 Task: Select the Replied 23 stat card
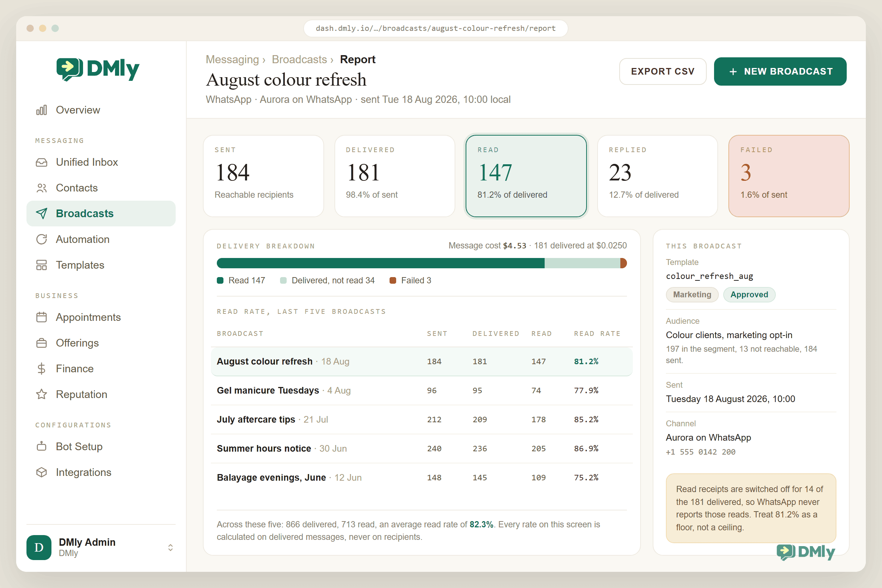(x=657, y=176)
